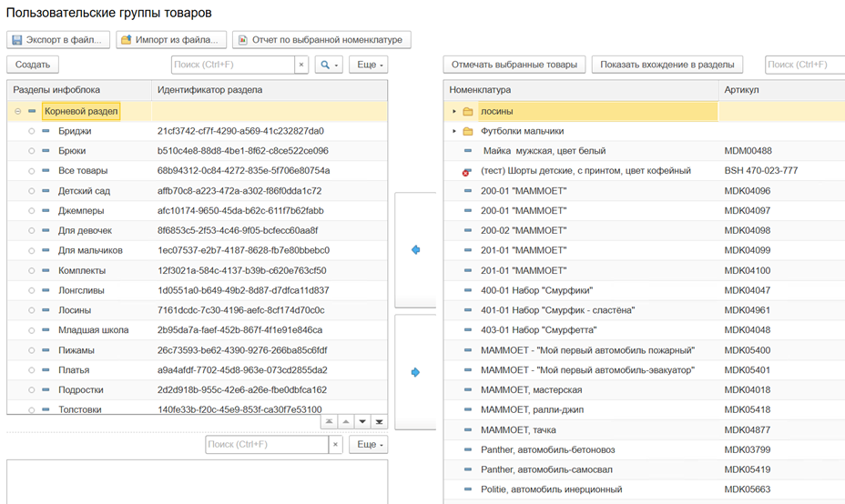The image size is (845, 504).
Task: Jump to first row in sections list
Action: 329,421
